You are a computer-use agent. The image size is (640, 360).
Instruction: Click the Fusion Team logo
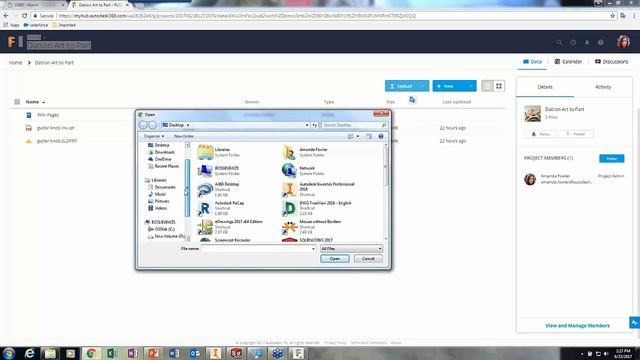(x=11, y=42)
